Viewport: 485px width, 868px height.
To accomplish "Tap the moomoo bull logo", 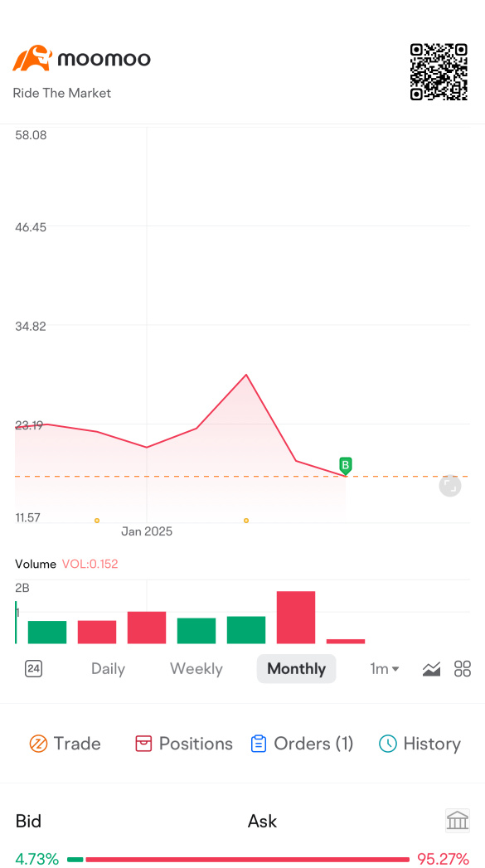I will point(32,58).
